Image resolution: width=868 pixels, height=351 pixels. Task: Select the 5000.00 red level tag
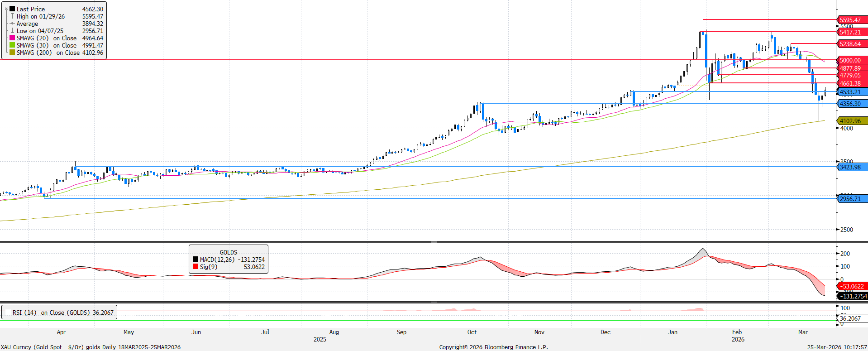(851, 60)
